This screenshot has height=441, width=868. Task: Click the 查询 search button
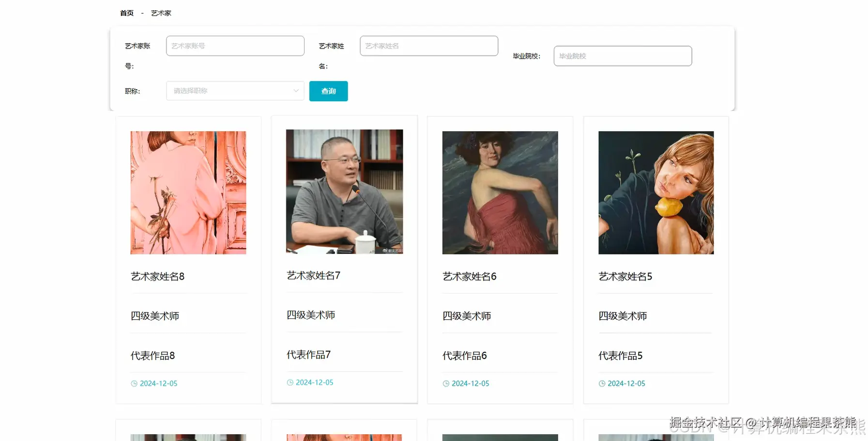pyautogui.click(x=328, y=91)
